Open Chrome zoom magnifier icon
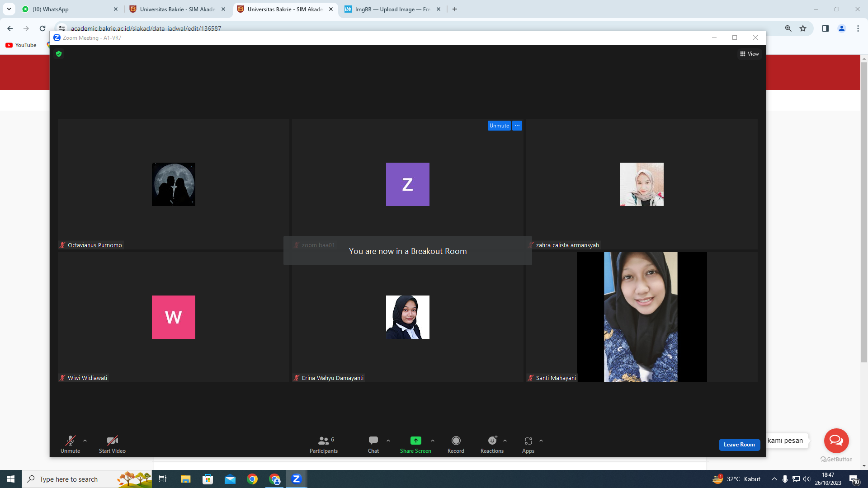The image size is (868, 488). pyautogui.click(x=788, y=28)
